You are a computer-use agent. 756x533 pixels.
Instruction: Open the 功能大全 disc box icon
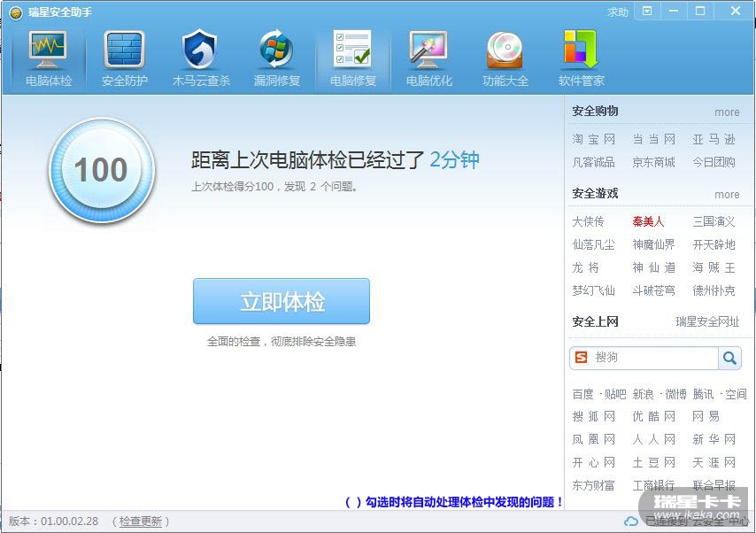(505, 50)
